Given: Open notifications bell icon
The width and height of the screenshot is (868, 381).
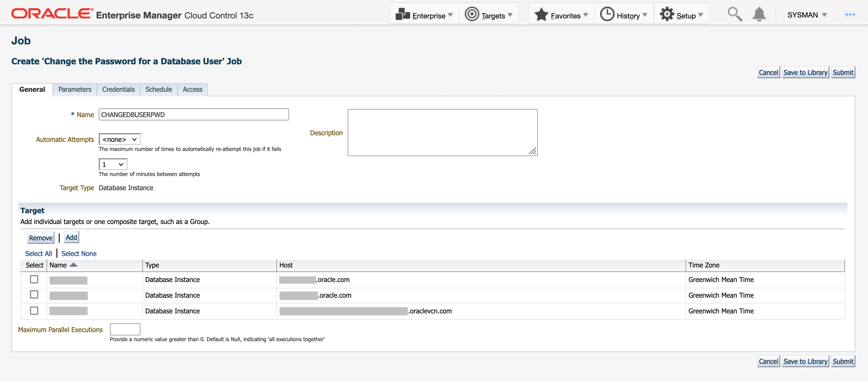Looking at the screenshot, I should [x=759, y=14].
